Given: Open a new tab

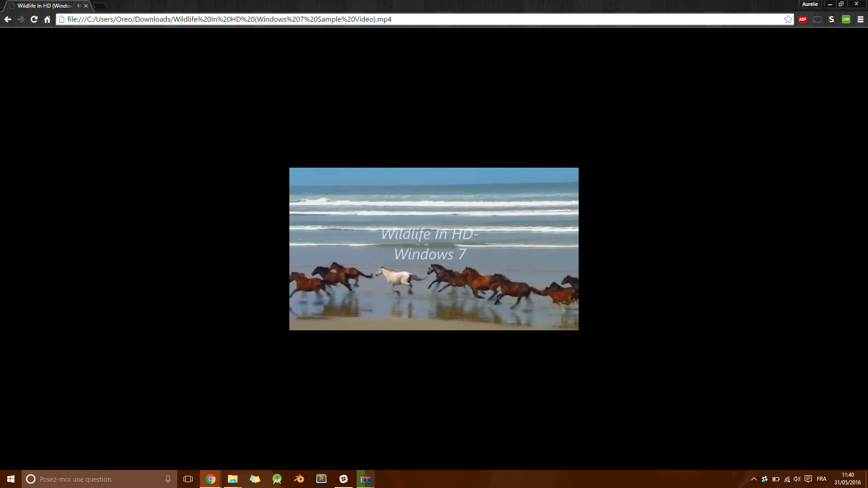Looking at the screenshot, I should click(100, 6).
